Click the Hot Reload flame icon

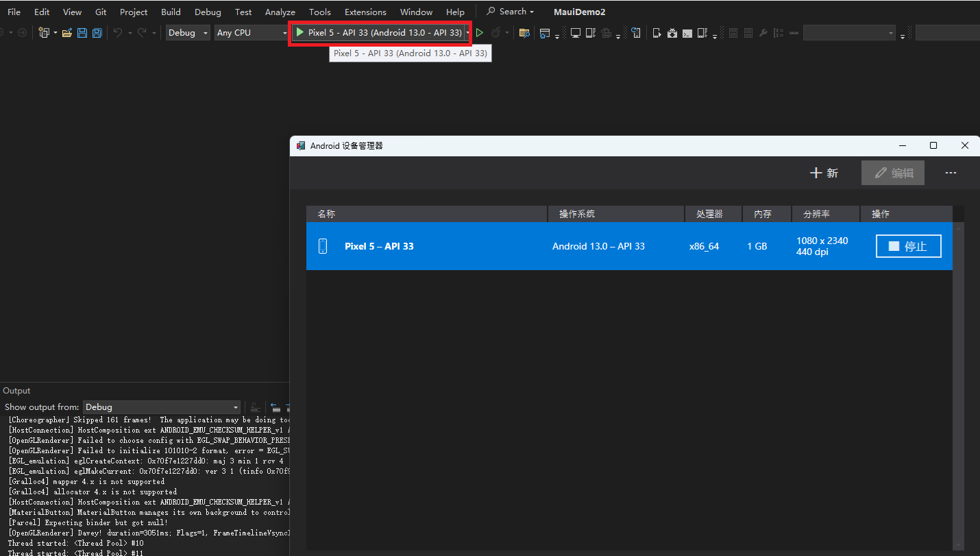[496, 32]
